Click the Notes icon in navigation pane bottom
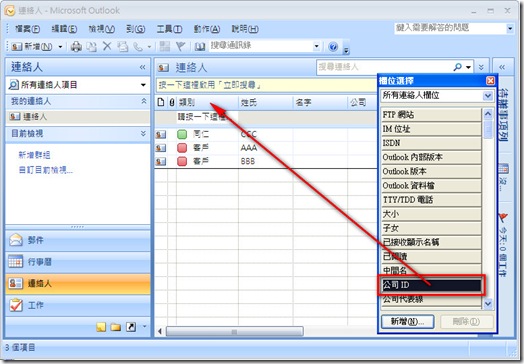This screenshot has width=524, height=364. [101, 327]
